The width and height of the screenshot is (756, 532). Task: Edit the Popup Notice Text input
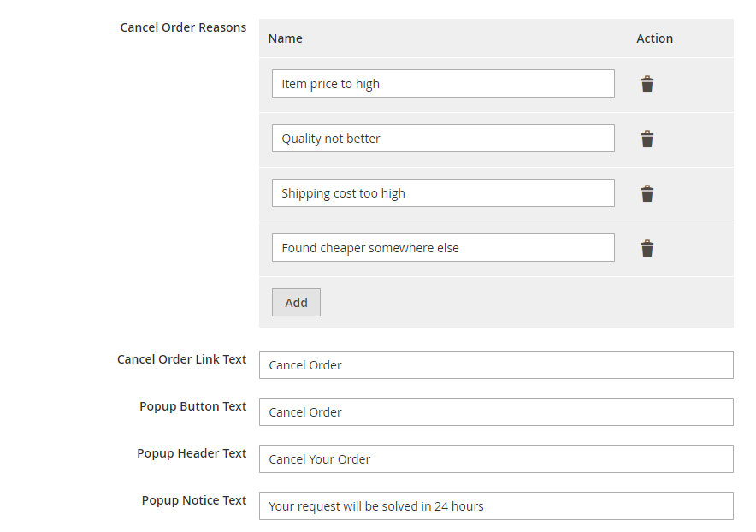click(x=496, y=506)
